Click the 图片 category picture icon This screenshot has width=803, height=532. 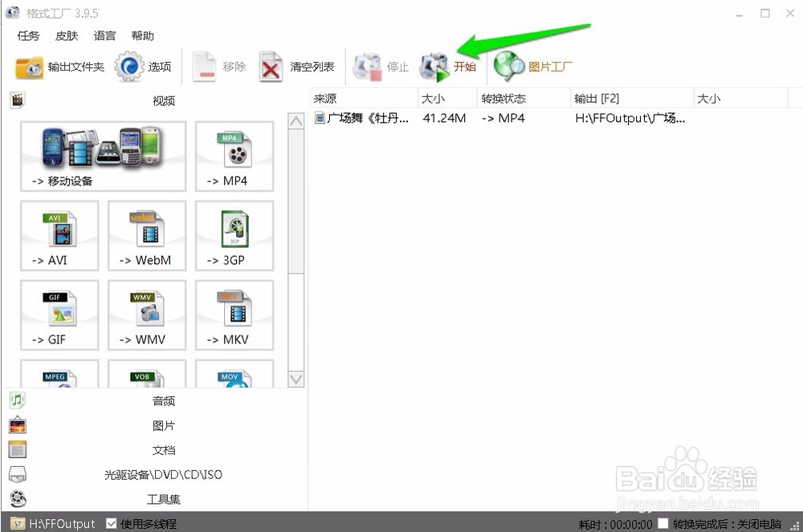tap(18, 425)
